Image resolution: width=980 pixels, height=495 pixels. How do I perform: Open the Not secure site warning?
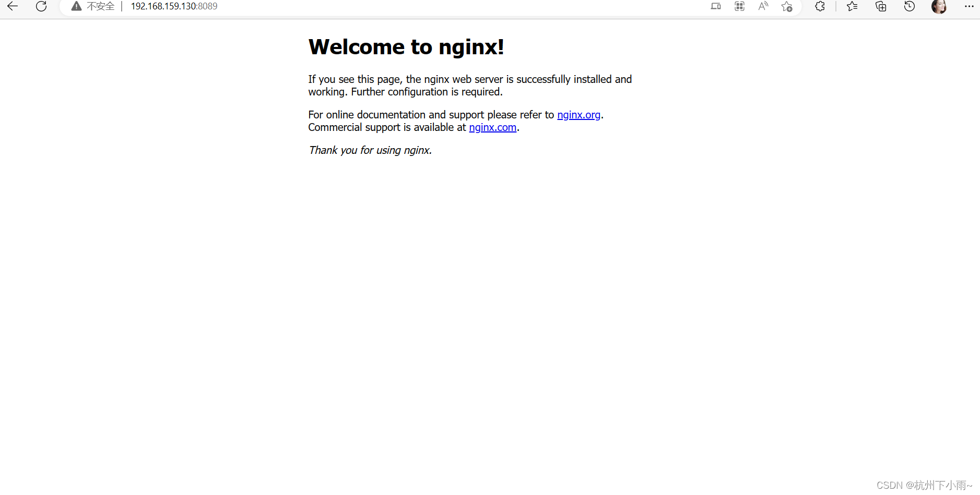click(77, 6)
